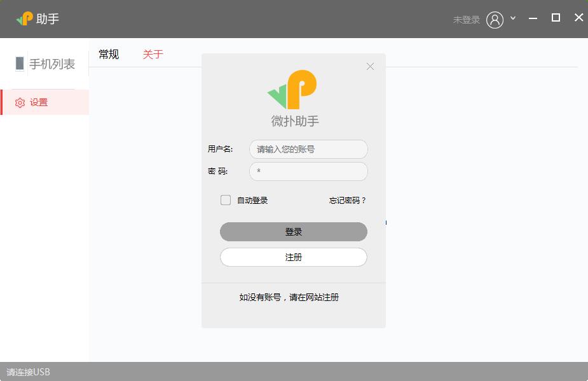Maximize the 助手 window
The width and height of the screenshot is (588, 381).
[x=556, y=18]
